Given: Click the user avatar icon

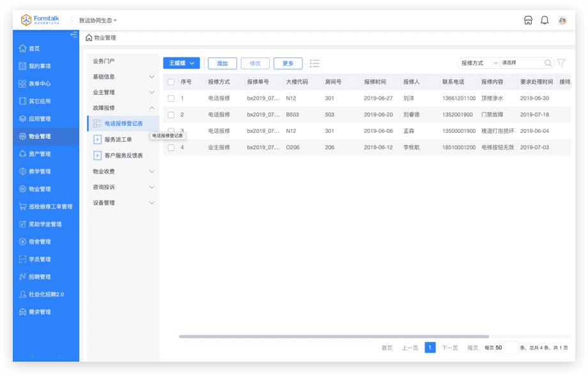Looking at the screenshot, I should coord(562,20).
